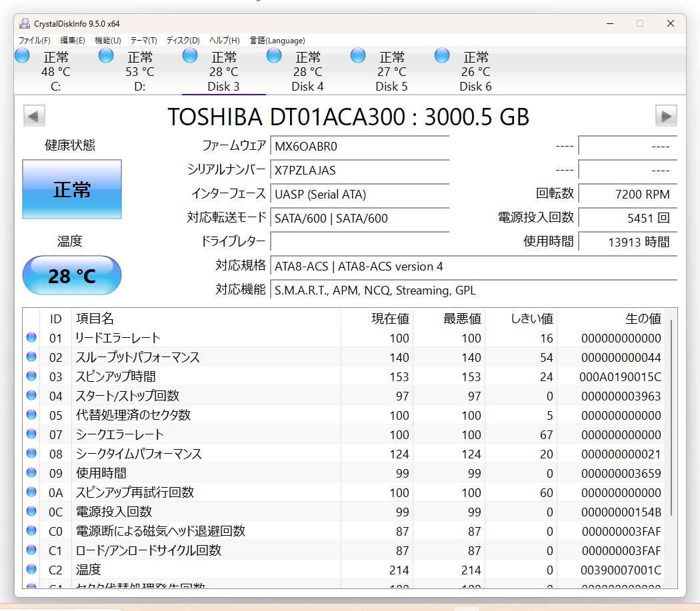Click the standard field ATA8-ACS version 4

[x=473, y=266]
